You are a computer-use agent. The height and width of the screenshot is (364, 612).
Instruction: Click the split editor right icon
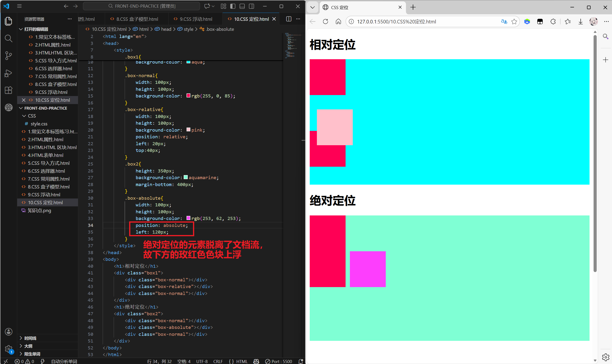coord(289,19)
